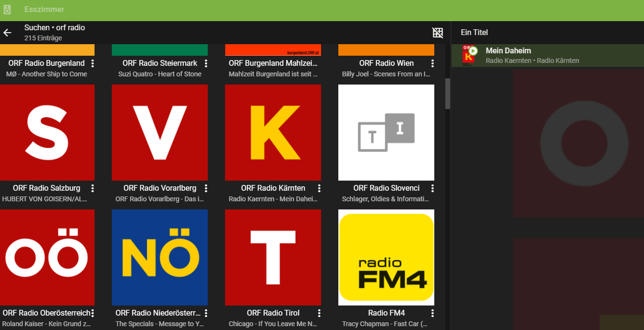Image resolution: width=644 pixels, height=330 pixels.
Task: Click text Roland Kaiser - Kein Grund
Action: tap(47, 324)
